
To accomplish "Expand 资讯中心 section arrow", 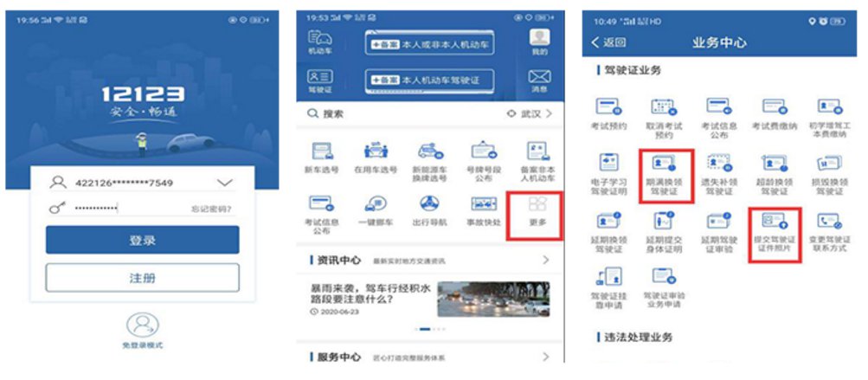I will click(x=546, y=260).
